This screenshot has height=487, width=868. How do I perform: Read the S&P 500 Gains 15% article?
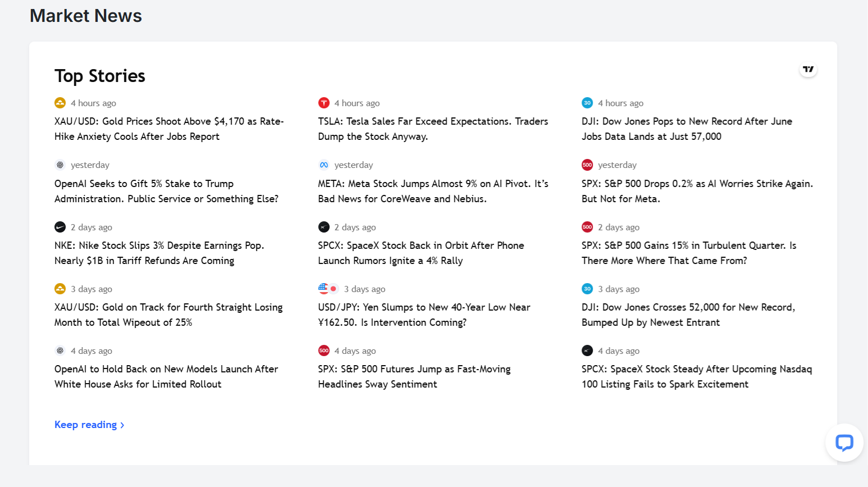(689, 253)
